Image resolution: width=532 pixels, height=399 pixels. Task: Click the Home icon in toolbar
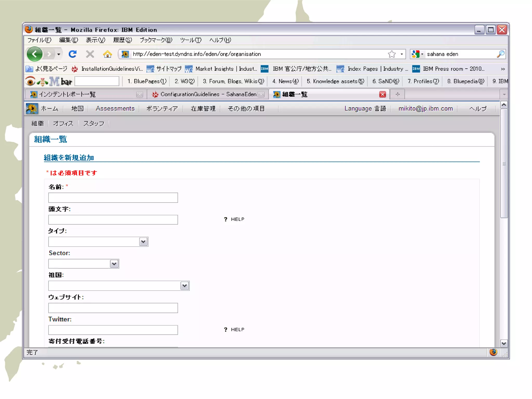tap(107, 54)
